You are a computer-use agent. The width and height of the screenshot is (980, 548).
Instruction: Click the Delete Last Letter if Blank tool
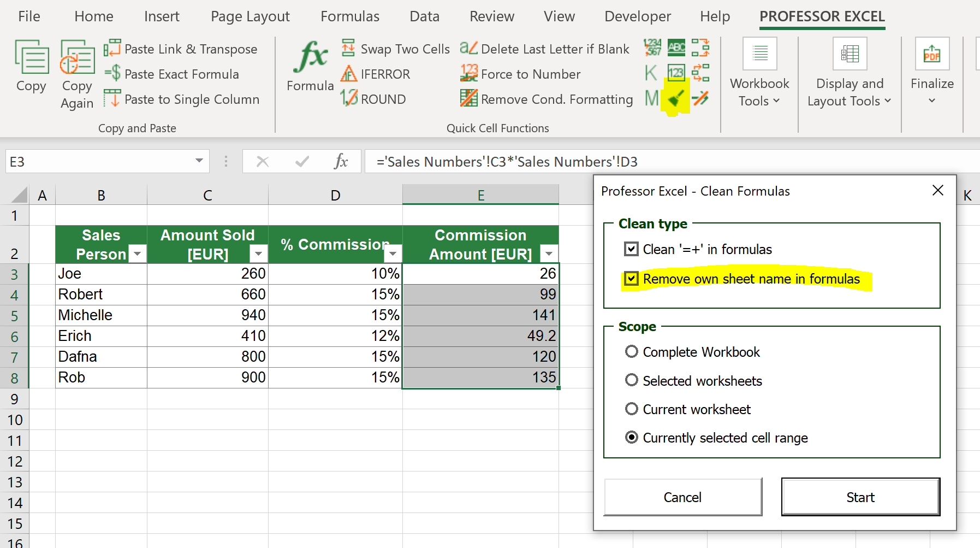(544, 49)
